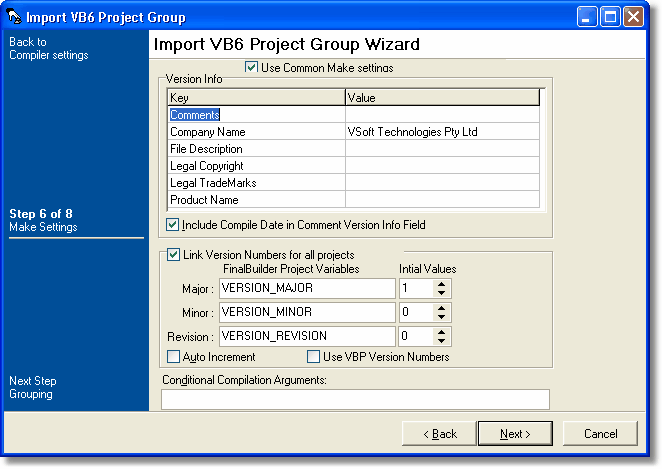Toggle Use Common Make settings checkbox
This screenshot has width=662, height=469.
pyautogui.click(x=251, y=67)
